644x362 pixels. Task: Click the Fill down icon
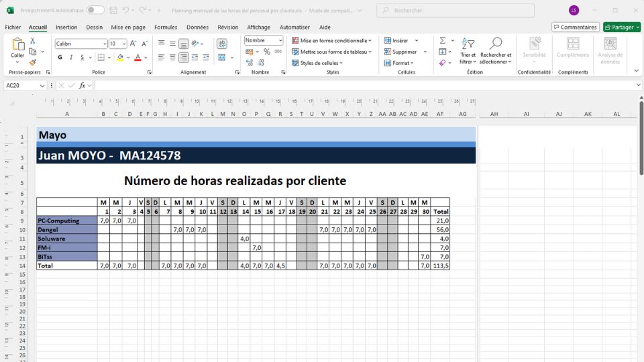point(442,52)
